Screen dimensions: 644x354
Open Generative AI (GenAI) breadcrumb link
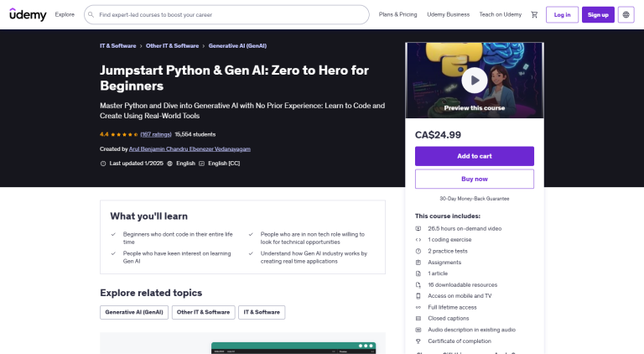tap(237, 46)
